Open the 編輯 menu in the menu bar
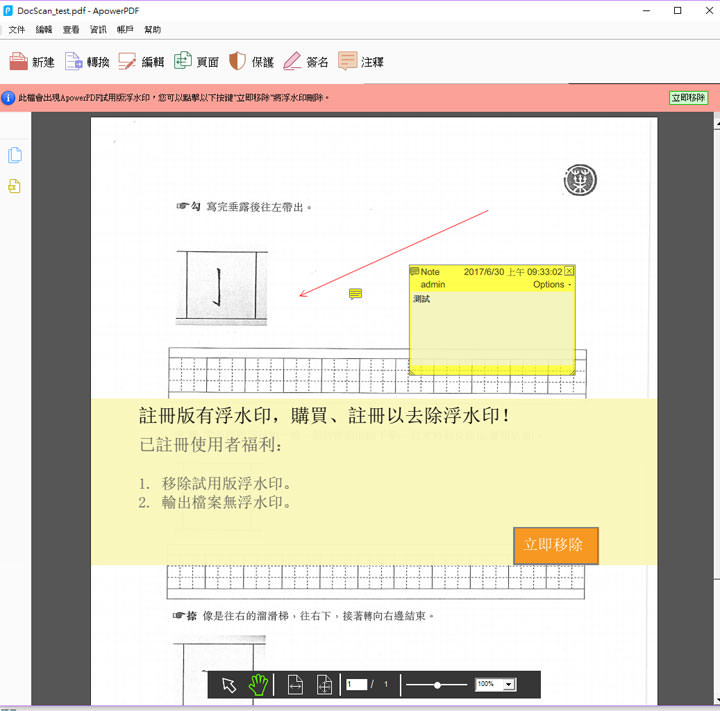This screenshot has width=720, height=711. [44, 30]
